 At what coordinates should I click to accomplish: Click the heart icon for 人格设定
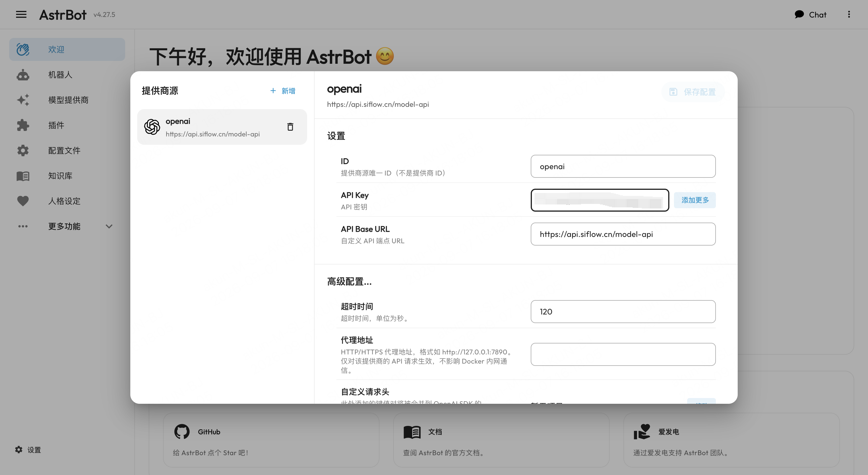click(23, 201)
